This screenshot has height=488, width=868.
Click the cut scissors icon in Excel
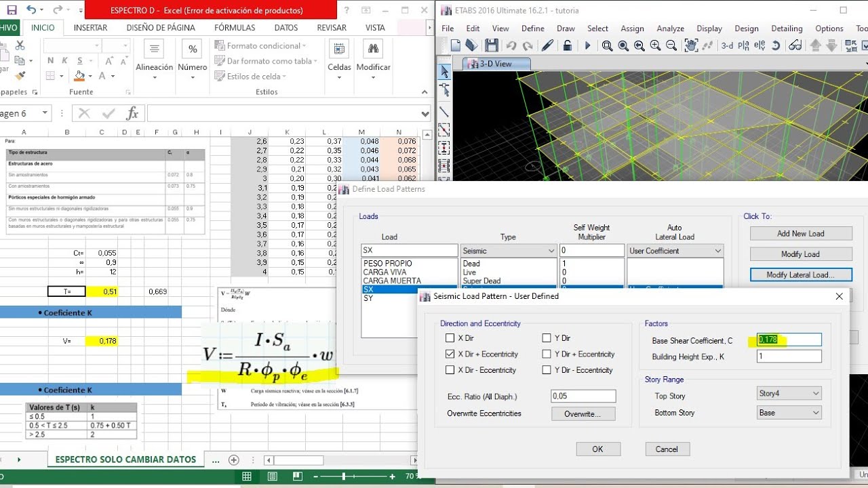(20, 45)
